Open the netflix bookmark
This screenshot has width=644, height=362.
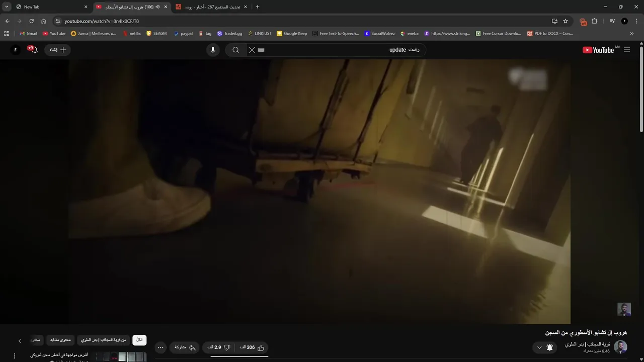pos(132,34)
